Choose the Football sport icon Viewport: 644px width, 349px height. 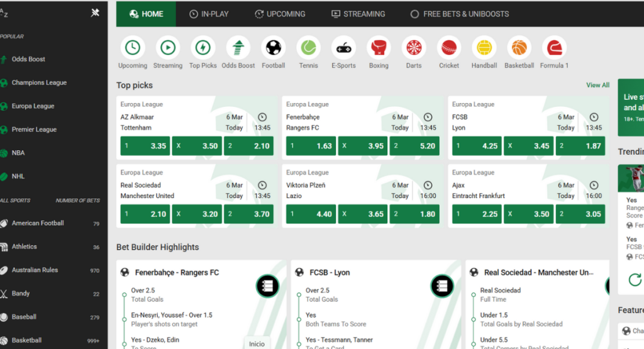point(273,48)
